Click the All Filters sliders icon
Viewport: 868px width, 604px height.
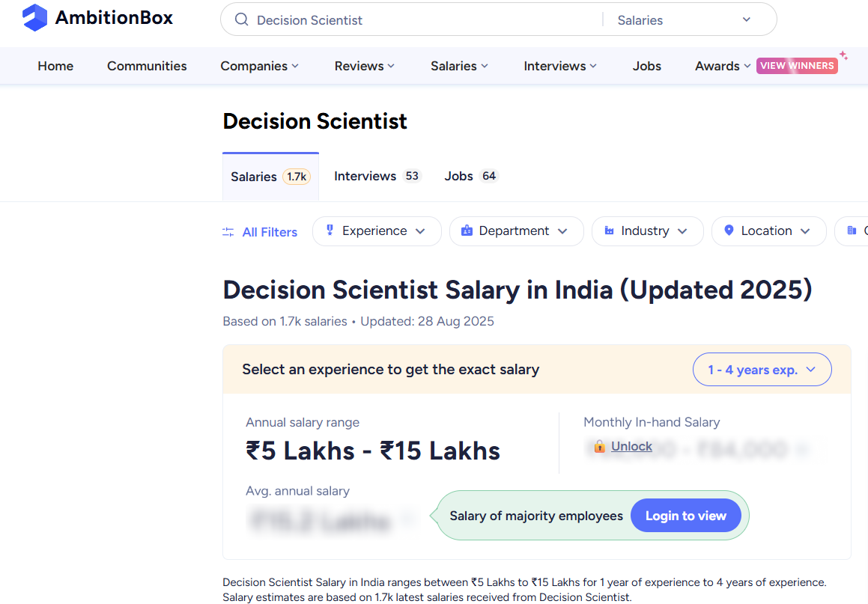pyautogui.click(x=228, y=232)
